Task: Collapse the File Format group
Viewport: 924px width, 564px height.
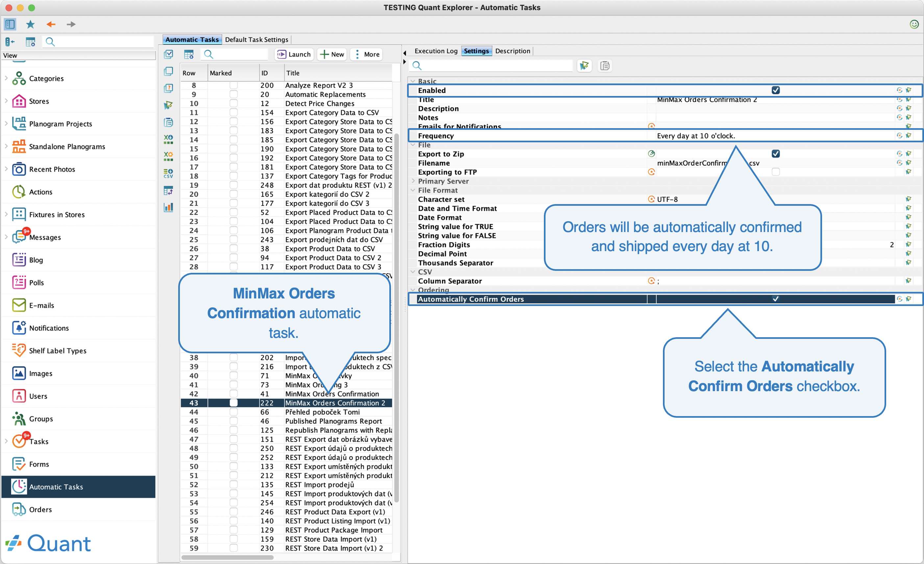Action: [412, 190]
